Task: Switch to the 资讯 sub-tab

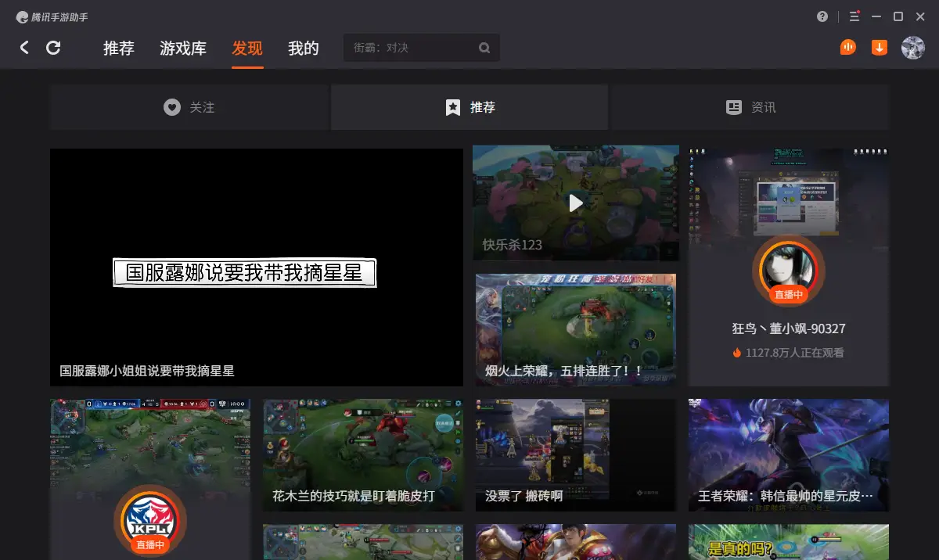Action: [751, 107]
